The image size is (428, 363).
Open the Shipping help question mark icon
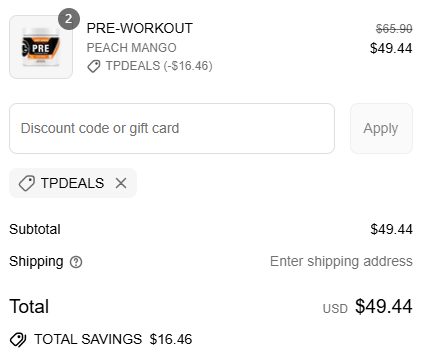pyautogui.click(x=76, y=262)
